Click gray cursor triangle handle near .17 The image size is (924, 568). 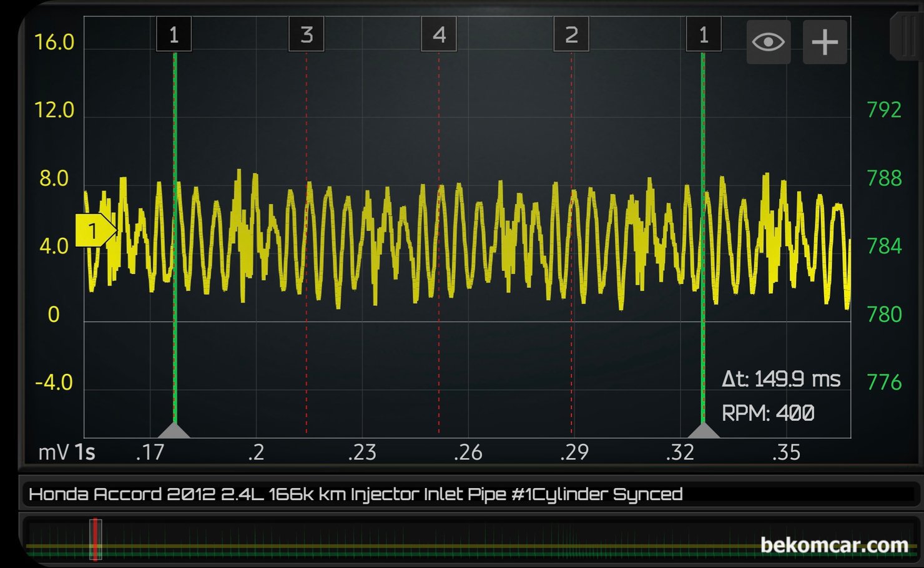click(174, 430)
